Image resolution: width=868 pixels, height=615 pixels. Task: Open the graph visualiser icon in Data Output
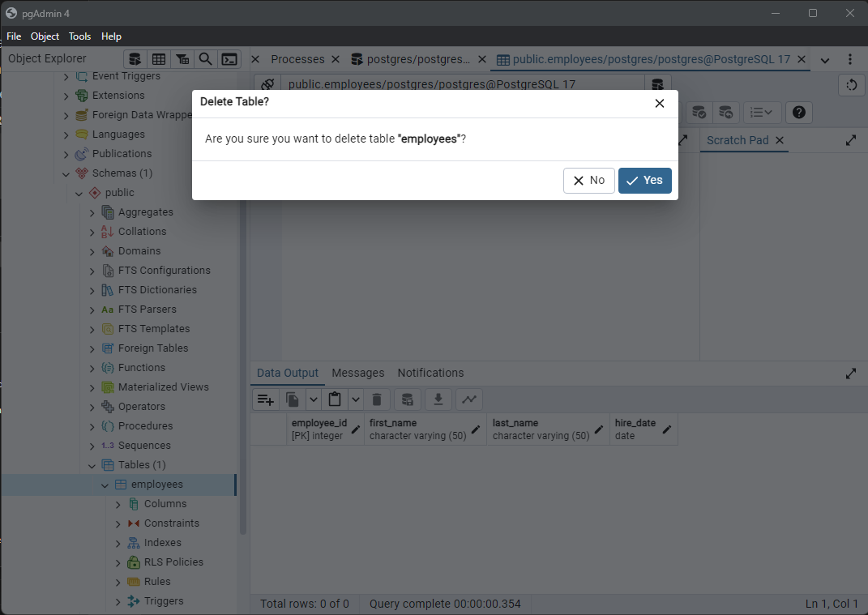pyautogui.click(x=468, y=399)
